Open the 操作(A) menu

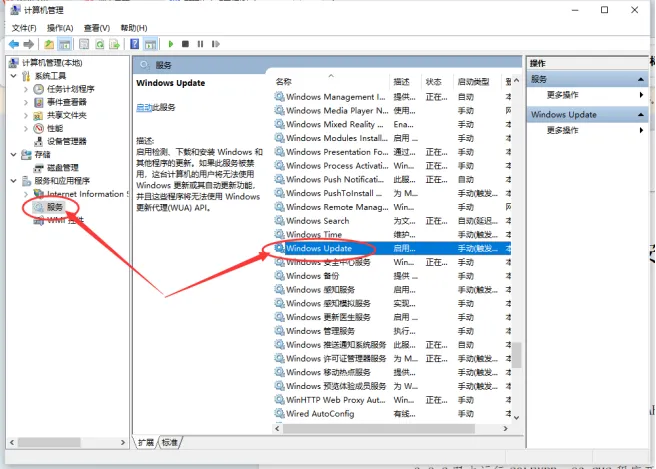coord(60,28)
